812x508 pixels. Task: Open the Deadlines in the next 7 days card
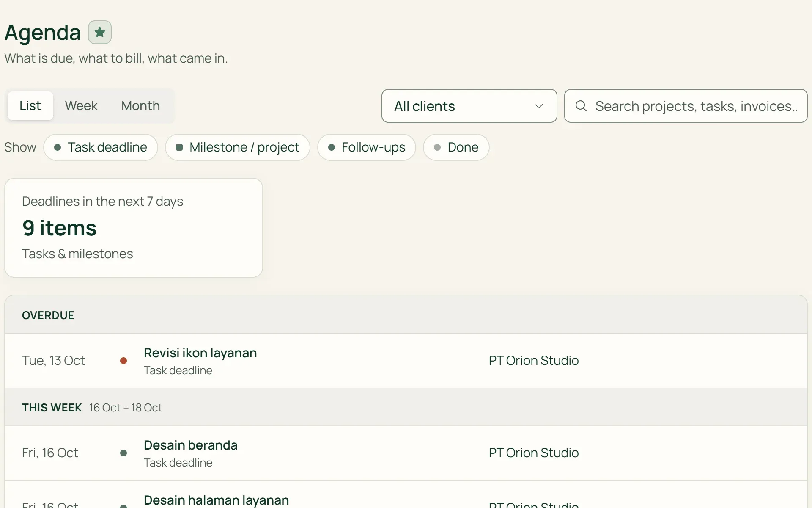pos(134,228)
